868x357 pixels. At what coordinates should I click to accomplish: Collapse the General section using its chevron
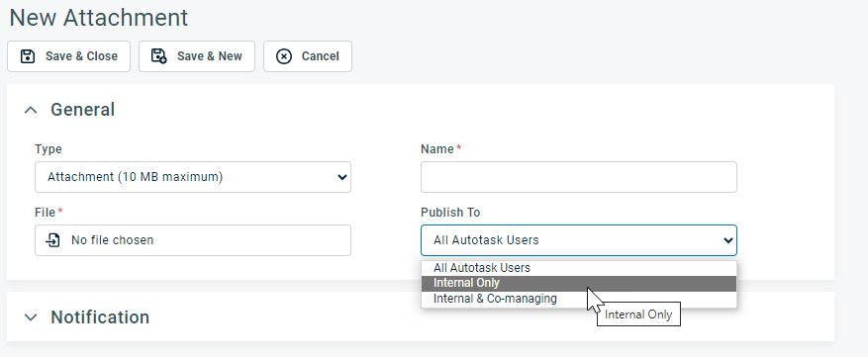click(x=31, y=110)
